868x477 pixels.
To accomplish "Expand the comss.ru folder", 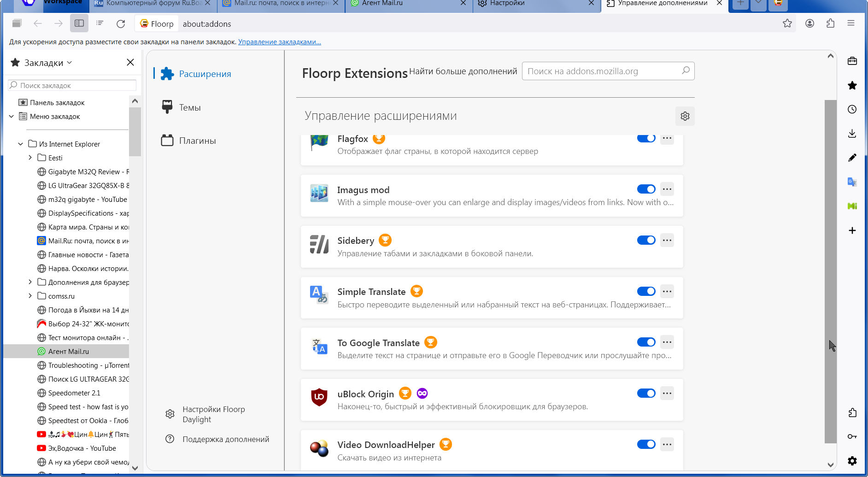I will click(30, 296).
